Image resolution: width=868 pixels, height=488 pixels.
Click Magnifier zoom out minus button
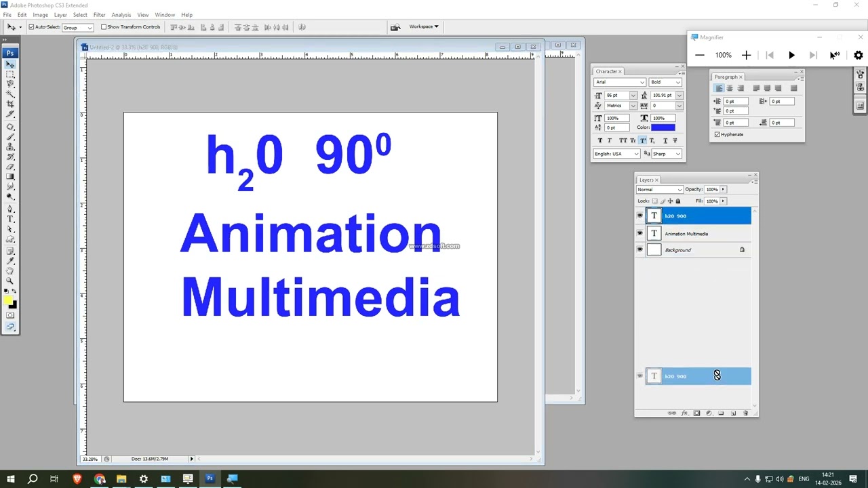tap(700, 55)
